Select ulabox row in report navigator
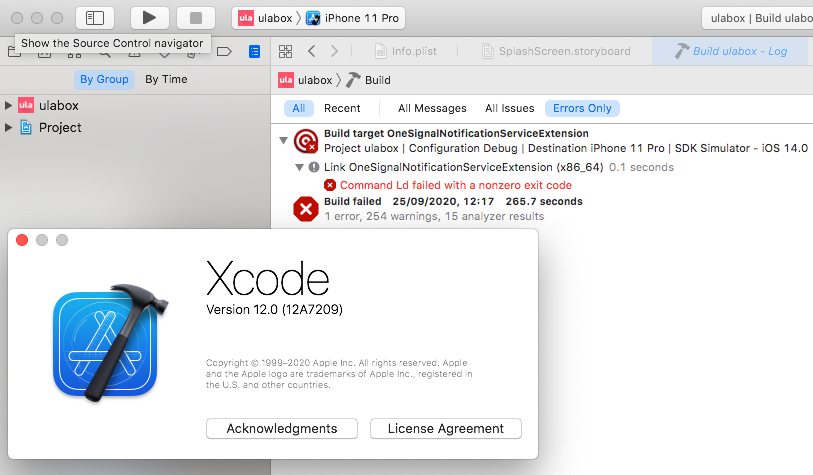813x475 pixels. coord(135,105)
